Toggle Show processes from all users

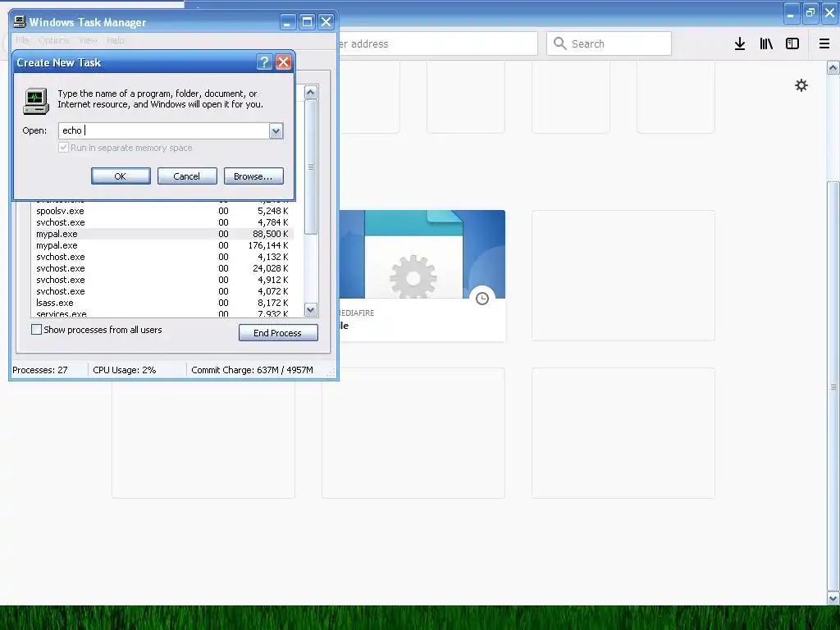click(36, 330)
